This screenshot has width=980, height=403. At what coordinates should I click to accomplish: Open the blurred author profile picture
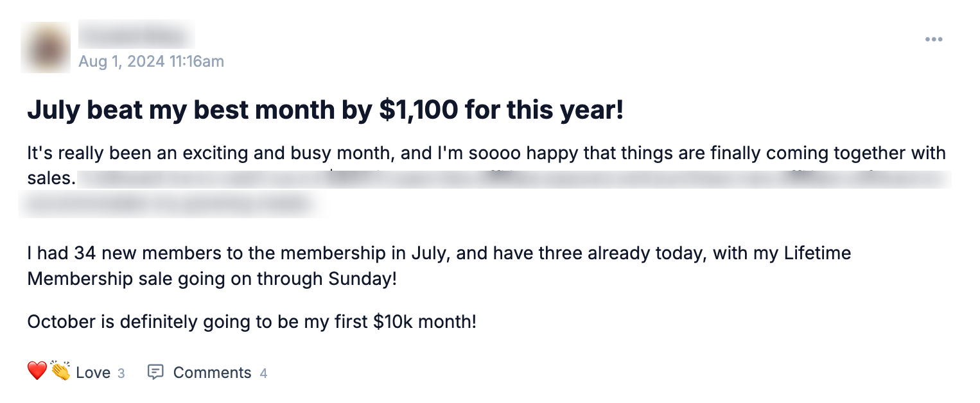pos(45,47)
